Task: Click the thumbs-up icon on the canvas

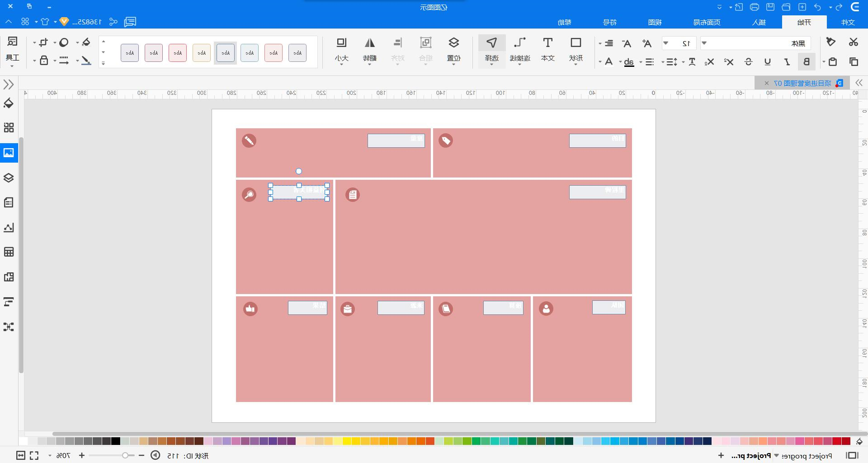Action: click(250, 309)
